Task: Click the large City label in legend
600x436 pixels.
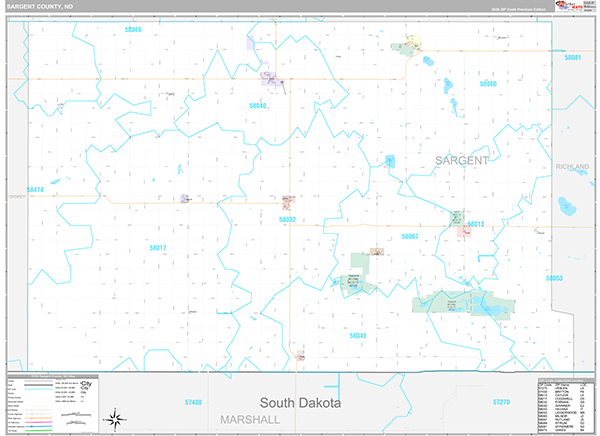Action: click(86, 383)
